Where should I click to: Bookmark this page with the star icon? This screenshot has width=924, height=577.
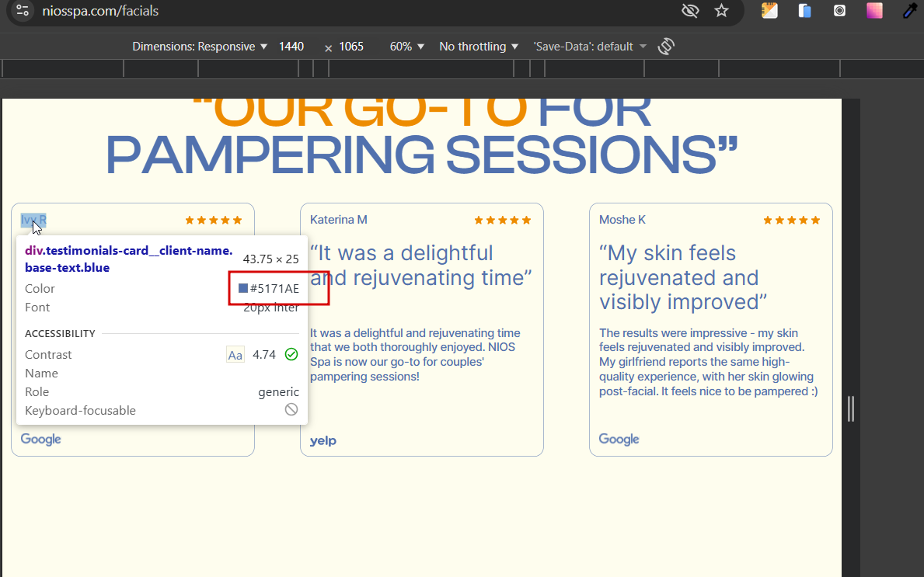click(x=721, y=11)
